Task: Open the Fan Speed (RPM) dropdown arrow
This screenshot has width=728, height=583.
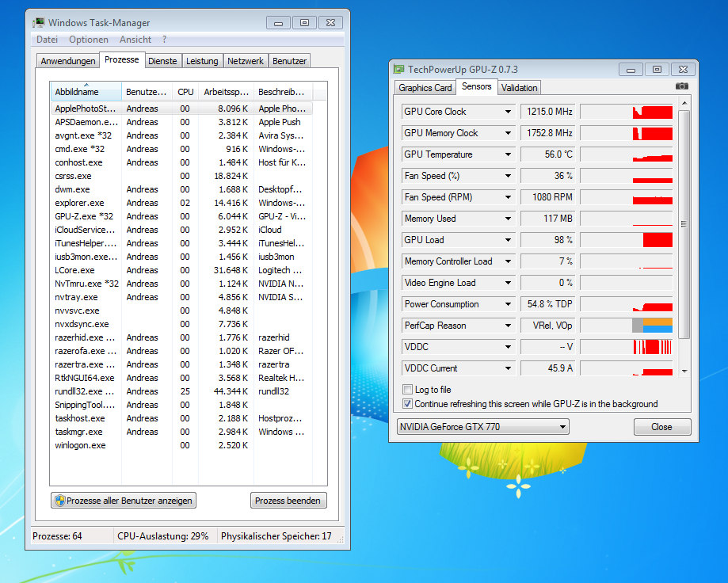Action: (x=508, y=196)
